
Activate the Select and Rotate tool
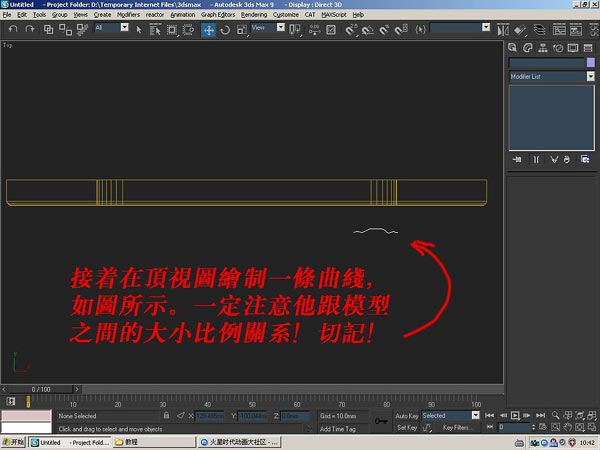225,30
